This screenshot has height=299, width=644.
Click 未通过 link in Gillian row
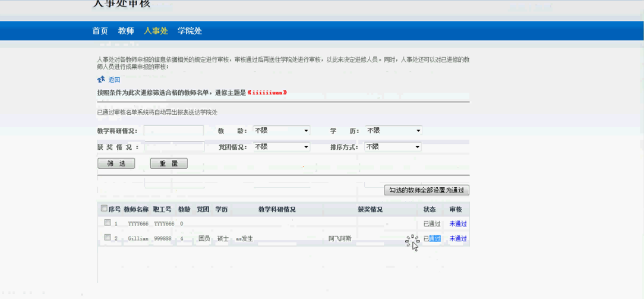point(458,238)
